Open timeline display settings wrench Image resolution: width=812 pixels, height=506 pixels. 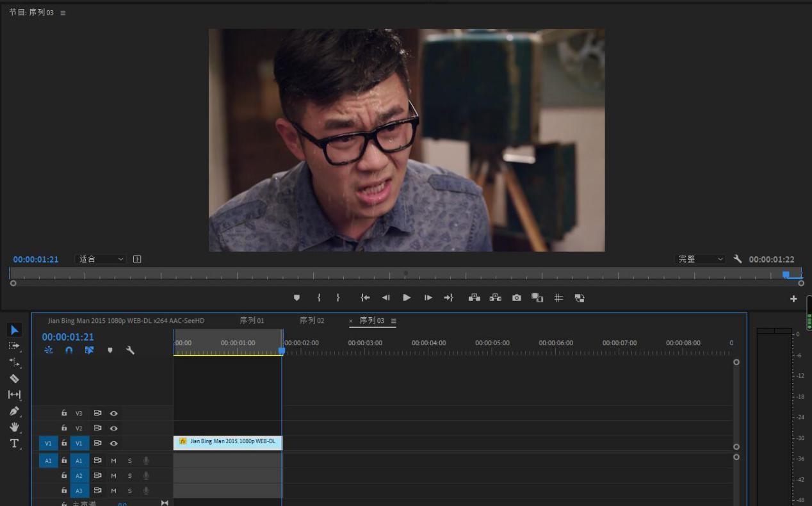pos(130,350)
